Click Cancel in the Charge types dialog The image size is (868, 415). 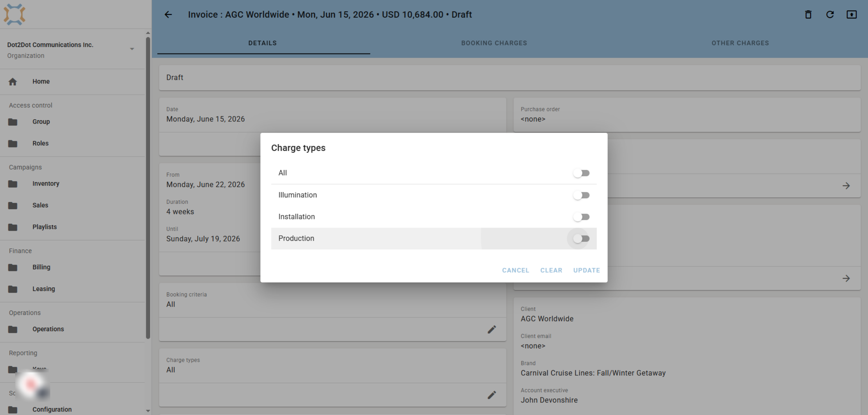click(515, 270)
